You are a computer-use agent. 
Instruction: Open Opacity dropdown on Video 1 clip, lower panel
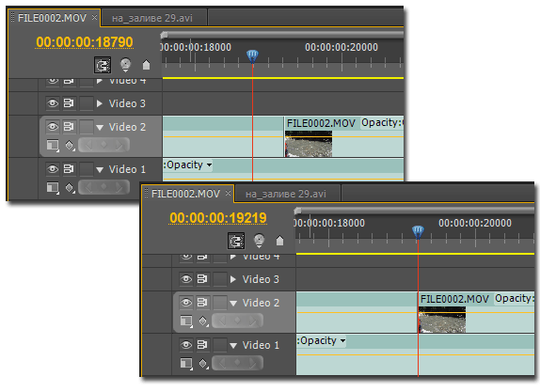(x=322, y=340)
